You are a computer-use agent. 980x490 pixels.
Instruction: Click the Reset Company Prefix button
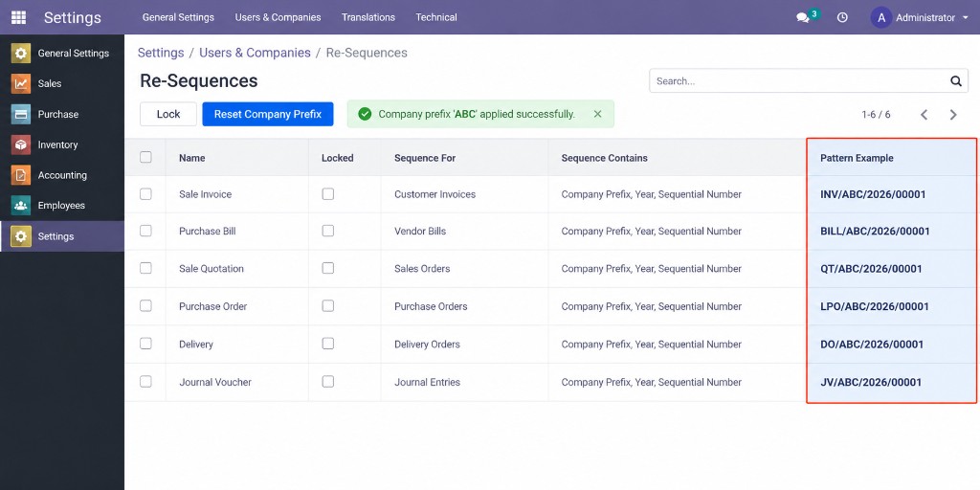click(x=268, y=114)
